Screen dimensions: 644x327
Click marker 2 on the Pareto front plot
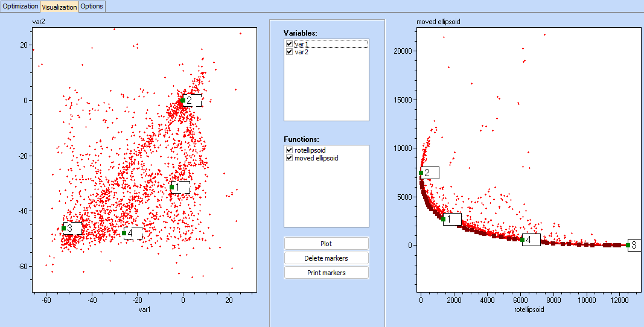[x=421, y=173]
